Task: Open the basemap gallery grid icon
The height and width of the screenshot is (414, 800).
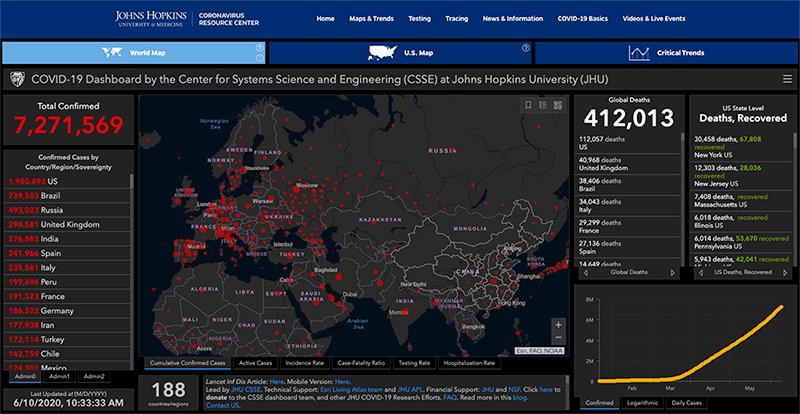Action: [557, 105]
